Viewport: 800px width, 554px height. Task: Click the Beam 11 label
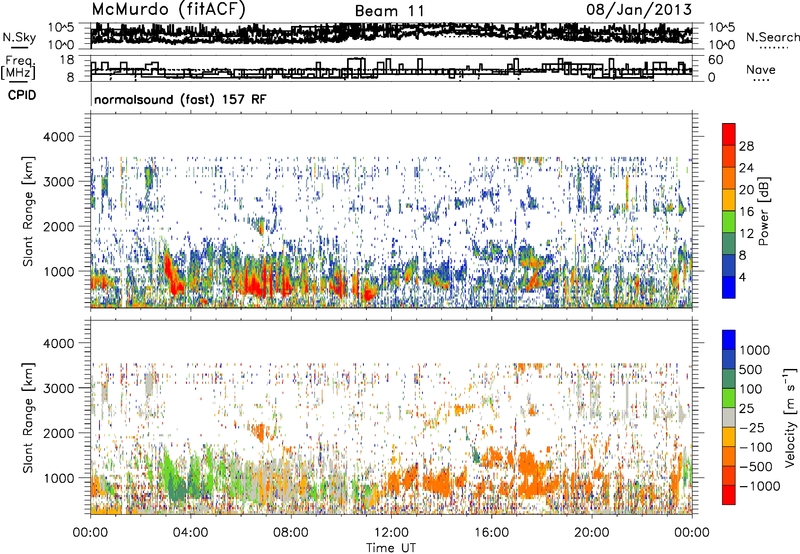(389, 11)
